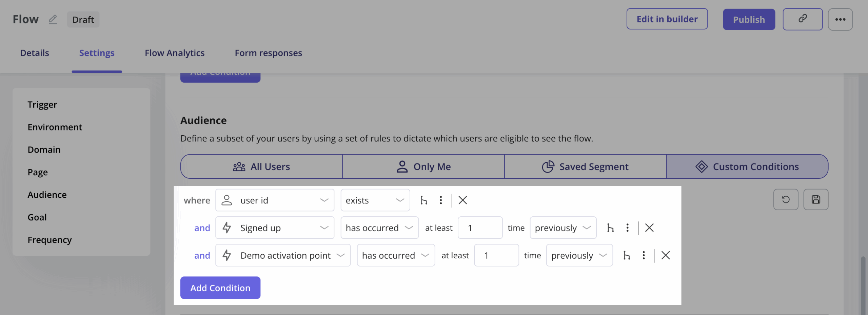Rename the flow using the pencil icon
868x315 pixels.
click(x=53, y=19)
